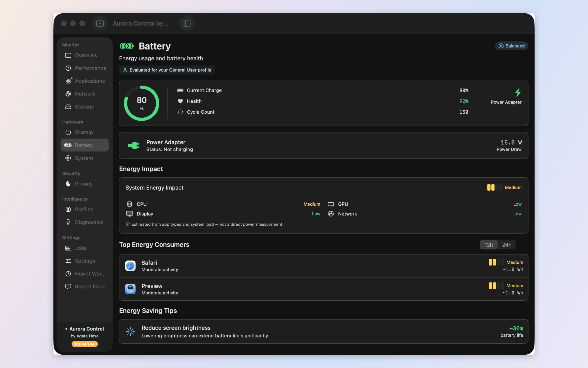Click the Health 92% value
The height and width of the screenshot is (368, 588).
pos(464,101)
